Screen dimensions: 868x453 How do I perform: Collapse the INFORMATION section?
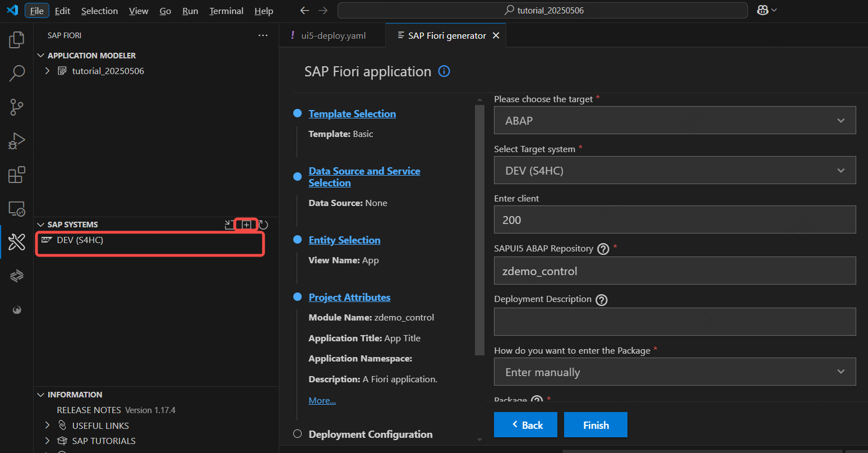pos(40,395)
